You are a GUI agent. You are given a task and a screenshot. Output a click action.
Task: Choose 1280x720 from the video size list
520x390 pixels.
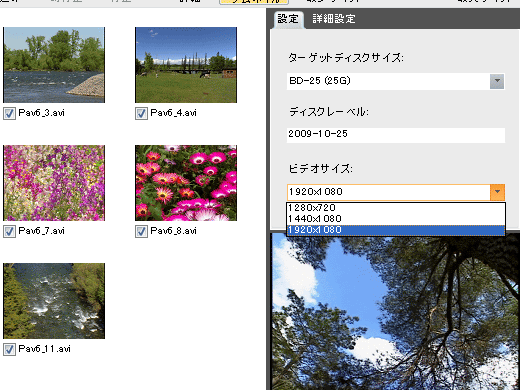click(x=396, y=208)
